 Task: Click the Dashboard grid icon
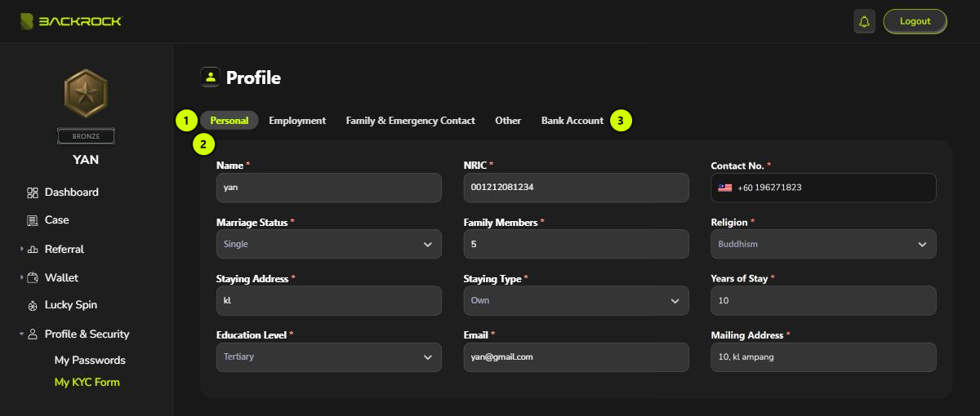pyautogui.click(x=33, y=193)
